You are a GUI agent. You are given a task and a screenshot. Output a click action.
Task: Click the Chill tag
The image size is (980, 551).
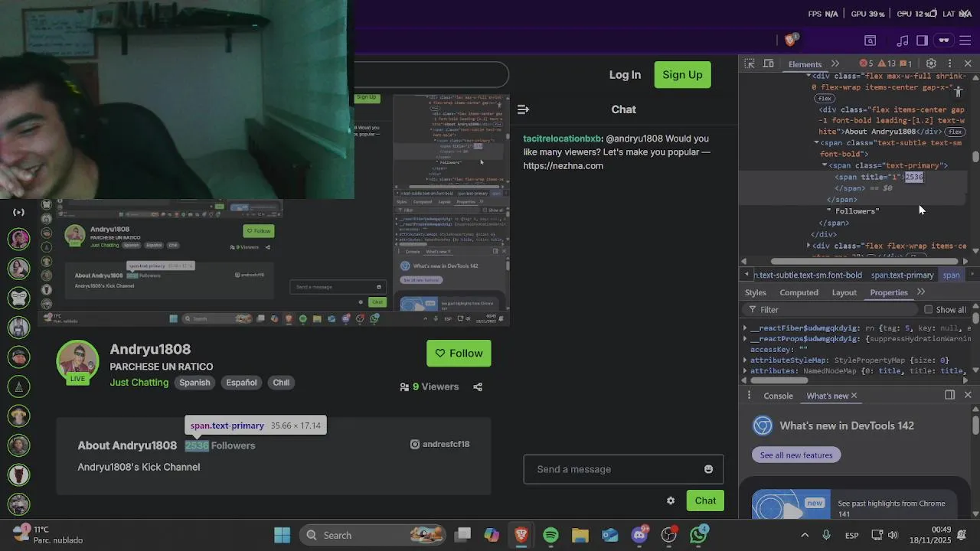281,382
